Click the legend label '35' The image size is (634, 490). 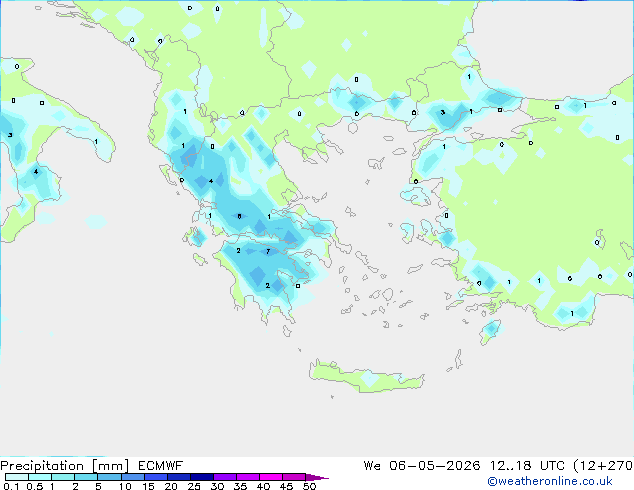pos(240,486)
